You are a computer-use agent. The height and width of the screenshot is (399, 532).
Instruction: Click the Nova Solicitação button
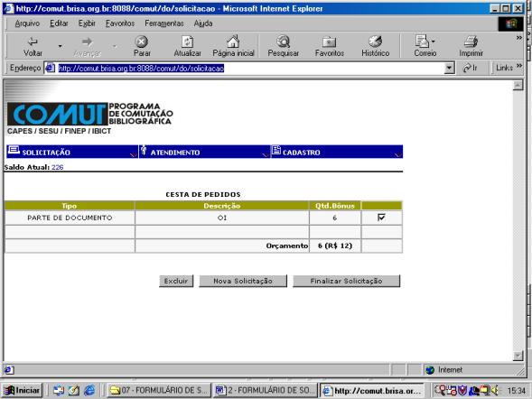(243, 281)
